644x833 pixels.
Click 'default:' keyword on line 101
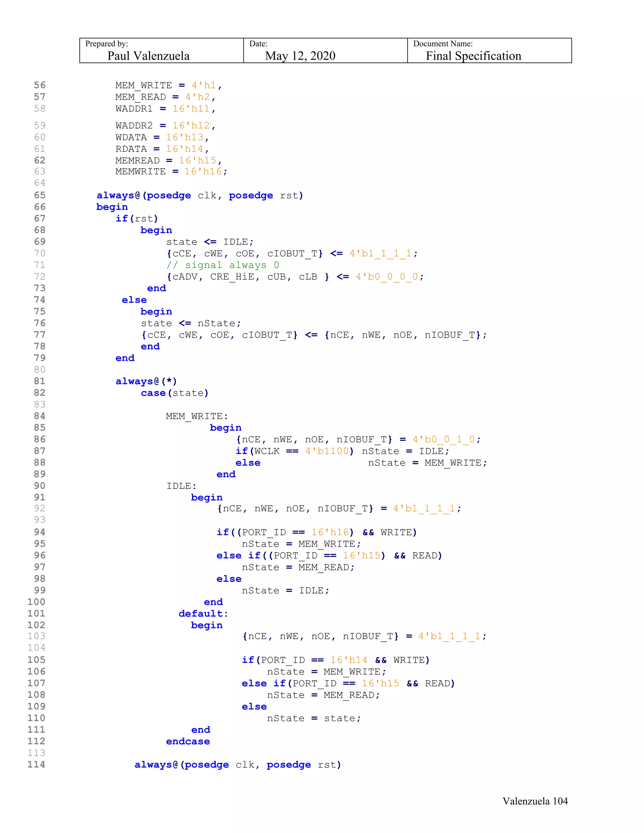click(203, 614)
